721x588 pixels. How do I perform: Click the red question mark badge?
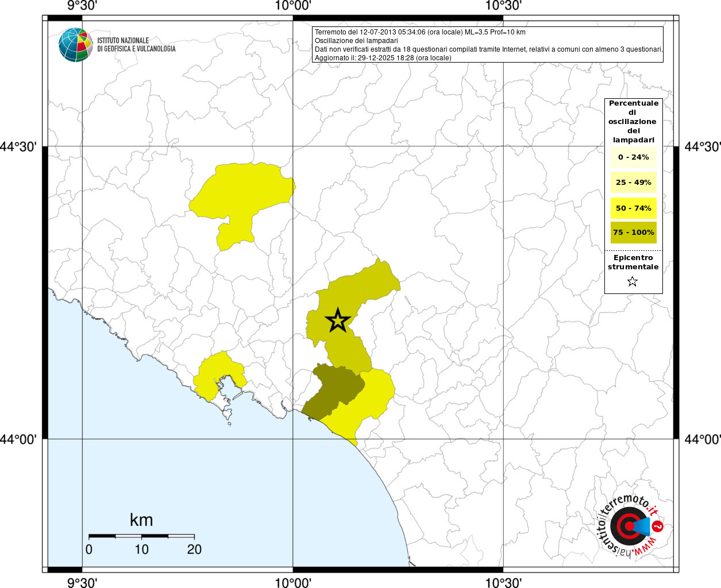(x=658, y=526)
